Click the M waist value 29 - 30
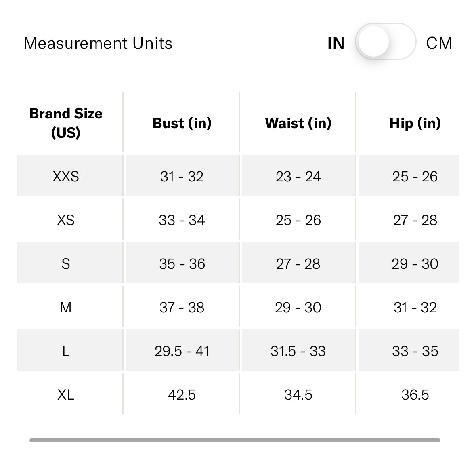Image resolution: width=476 pixels, height=451 pixels. 298,308
